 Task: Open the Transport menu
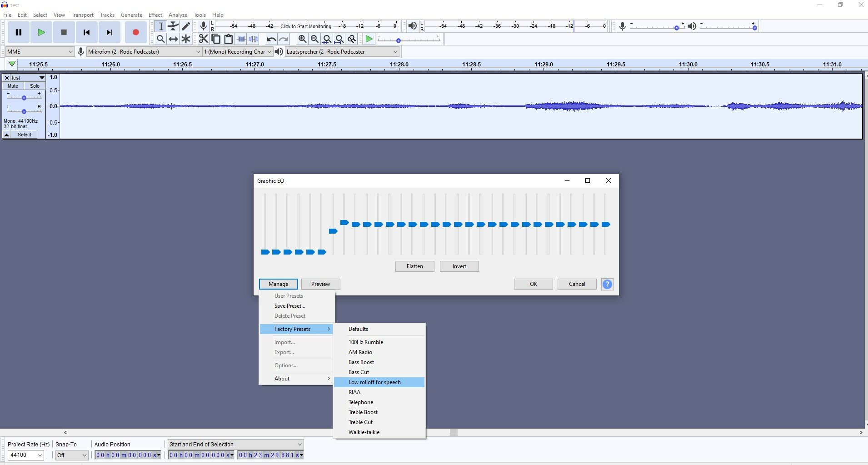click(82, 15)
